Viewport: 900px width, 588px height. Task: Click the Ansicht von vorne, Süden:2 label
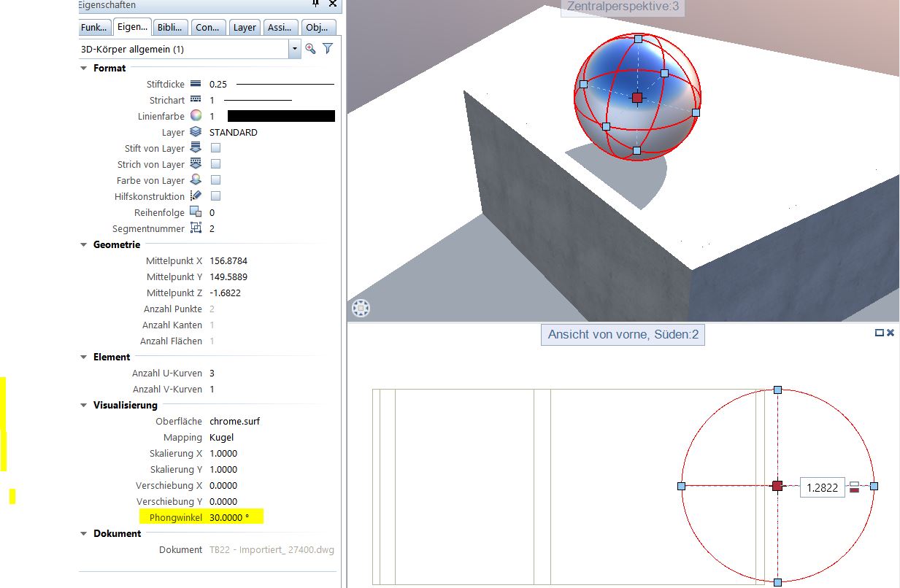click(622, 336)
